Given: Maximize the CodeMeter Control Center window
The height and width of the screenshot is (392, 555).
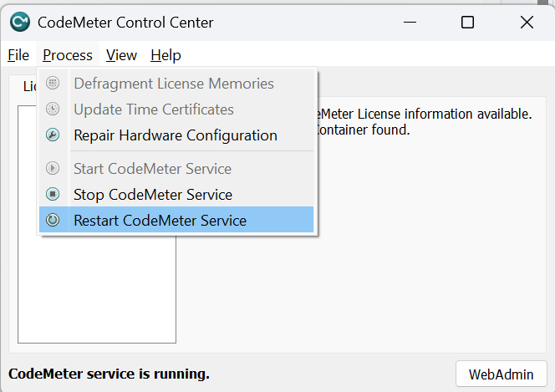Looking at the screenshot, I should point(468,23).
